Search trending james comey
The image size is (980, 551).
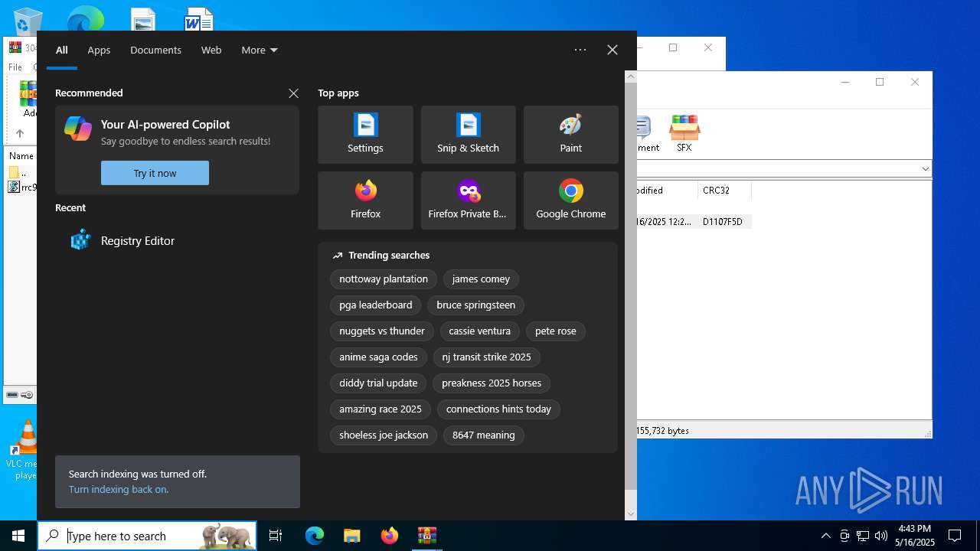[481, 279]
